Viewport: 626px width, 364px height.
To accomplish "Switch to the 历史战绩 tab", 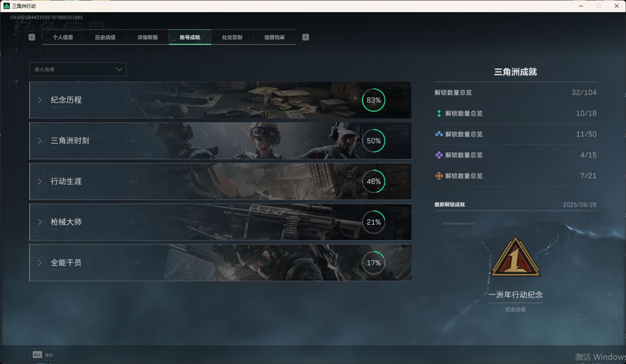I will pyautogui.click(x=105, y=37).
